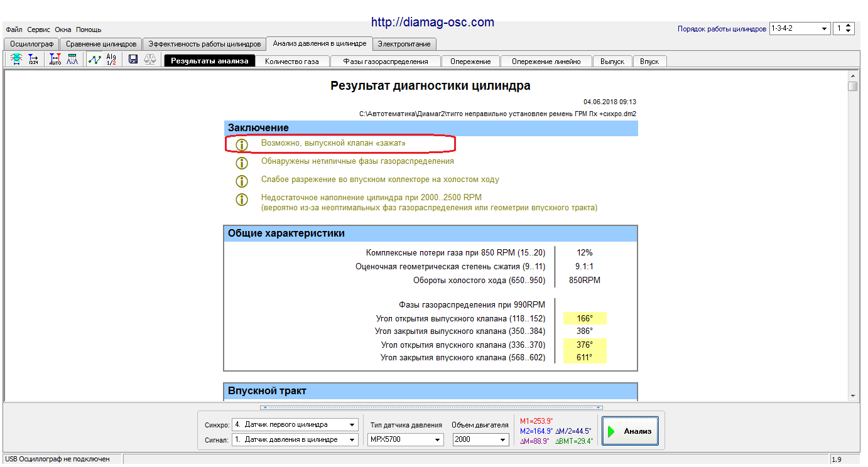Click 'Обнаружены нетипичные фазы газораспределения' line
868x467 pixels.
pyautogui.click(x=357, y=161)
